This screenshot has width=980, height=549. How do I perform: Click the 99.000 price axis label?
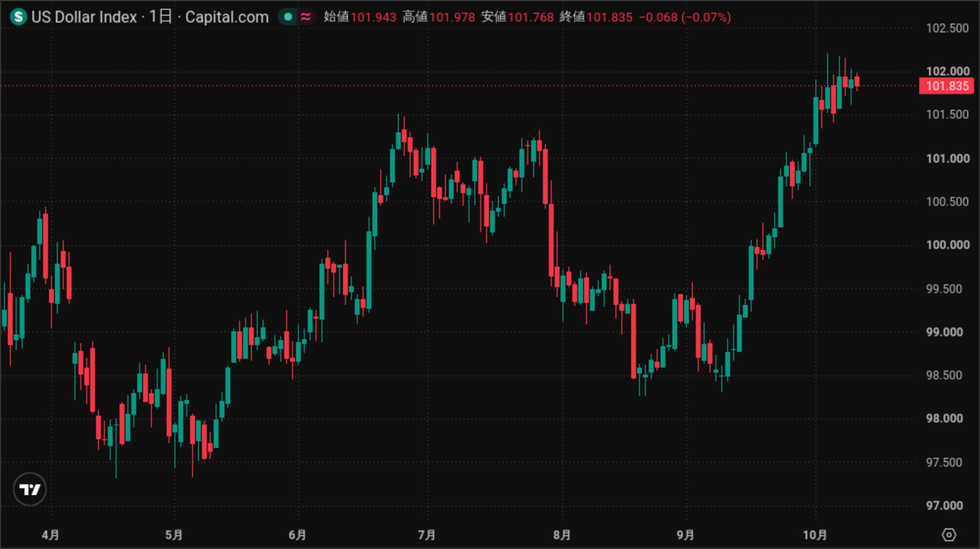(x=944, y=332)
